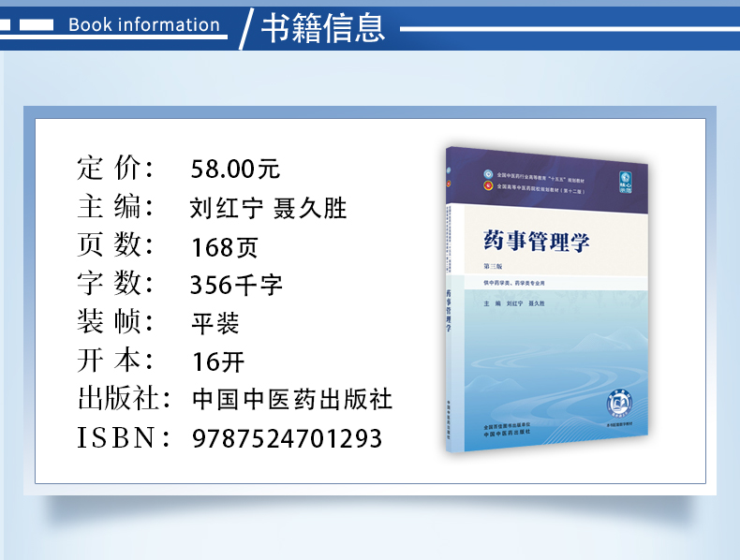This screenshot has height=560, width=740.
Task: Click the page count 168页
Action: 225,247
